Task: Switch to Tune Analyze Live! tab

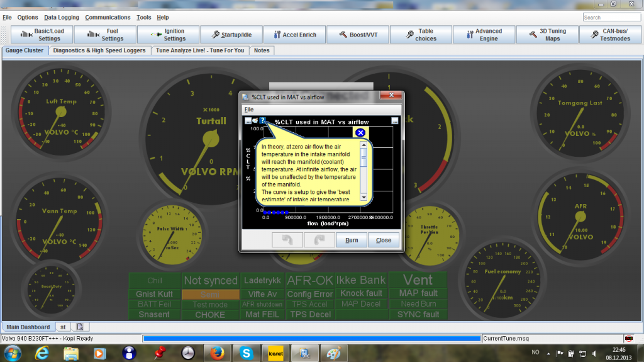Action: click(x=200, y=50)
